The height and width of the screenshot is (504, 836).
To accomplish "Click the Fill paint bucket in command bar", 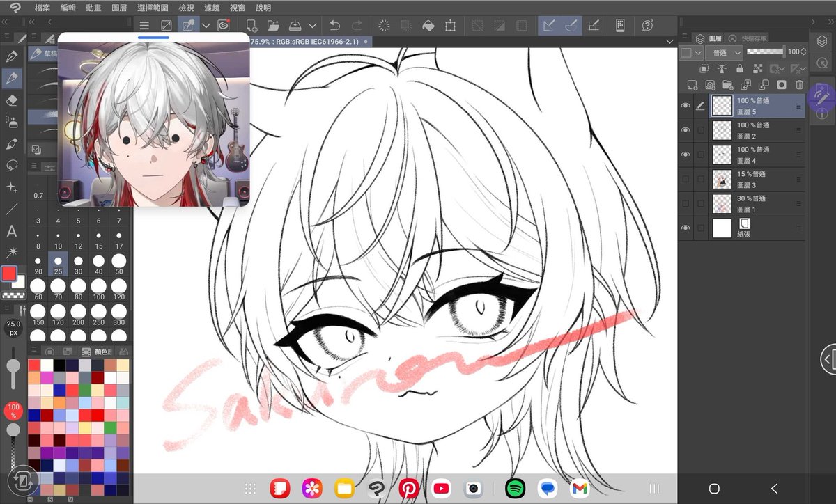I will pos(428,26).
